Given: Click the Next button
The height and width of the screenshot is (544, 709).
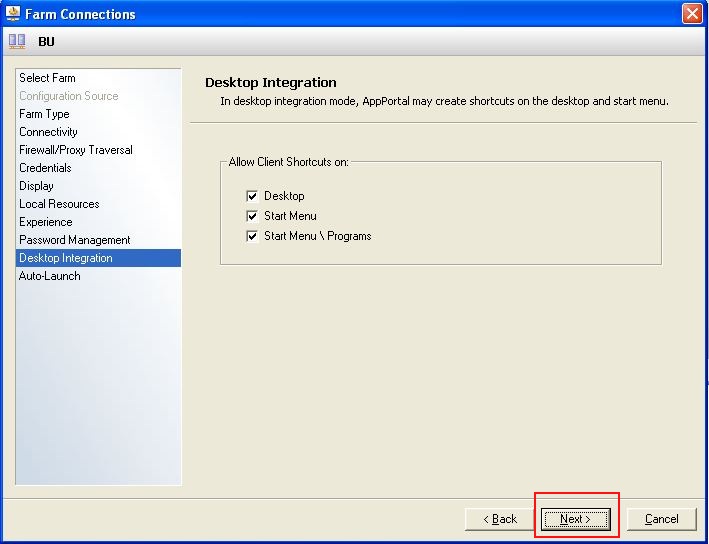Looking at the screenshot, I should (x=576, y=519).
